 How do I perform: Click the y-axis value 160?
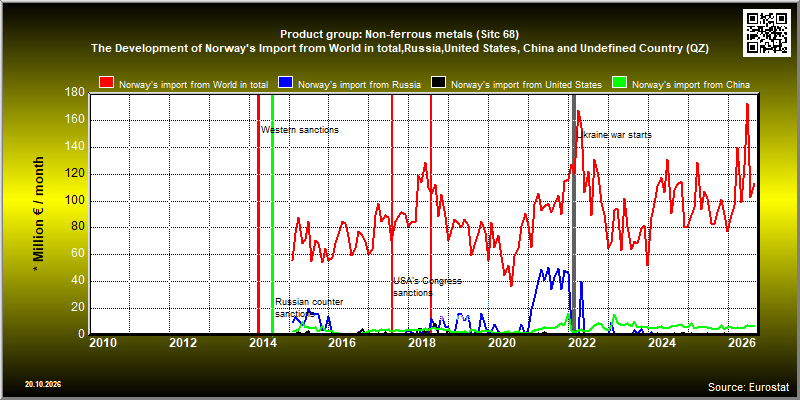(75, 120)
